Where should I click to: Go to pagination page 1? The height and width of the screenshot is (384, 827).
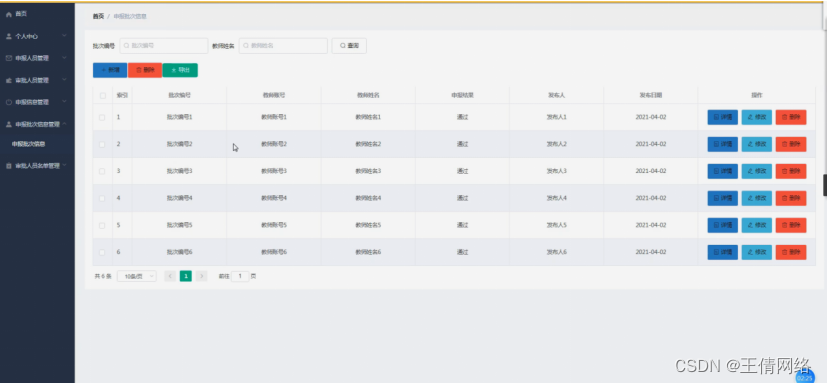tap(186, 276)
